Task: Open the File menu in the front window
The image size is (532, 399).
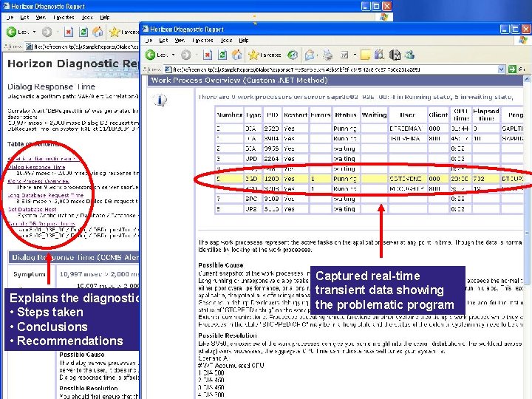Action: pos(149,40)
